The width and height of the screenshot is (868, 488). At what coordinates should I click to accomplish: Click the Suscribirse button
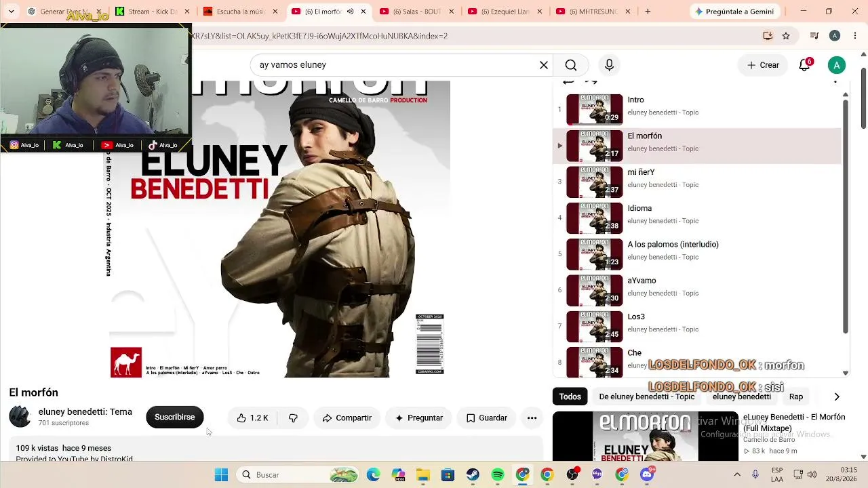point(174,418)
